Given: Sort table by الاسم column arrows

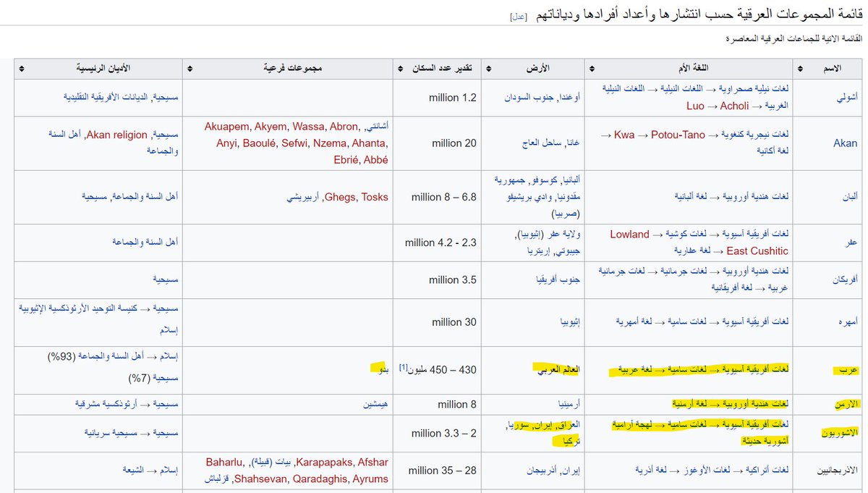Looking at the screenshot, I should point(800,69).
